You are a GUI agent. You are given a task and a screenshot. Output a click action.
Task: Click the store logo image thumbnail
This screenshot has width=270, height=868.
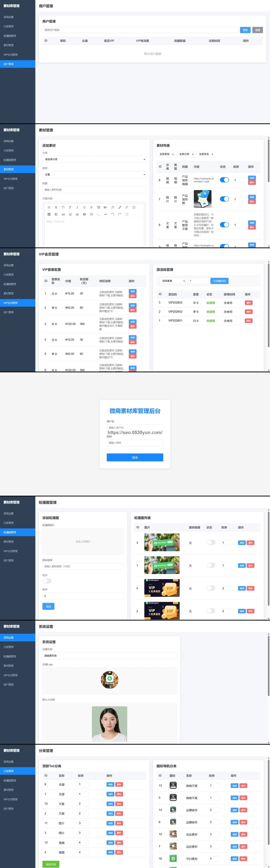(x=109, y=680)
